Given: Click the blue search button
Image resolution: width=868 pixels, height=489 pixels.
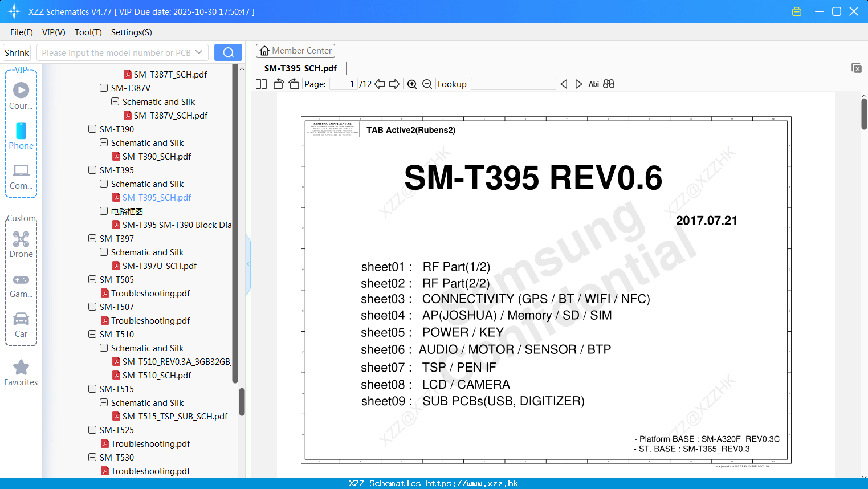Looking at the screenshot, I should [x=228, y=52].
